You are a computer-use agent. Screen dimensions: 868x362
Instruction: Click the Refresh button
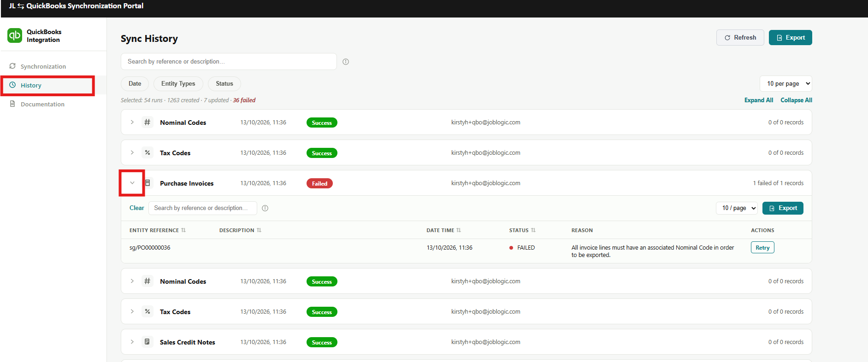(x=740, y=38)
